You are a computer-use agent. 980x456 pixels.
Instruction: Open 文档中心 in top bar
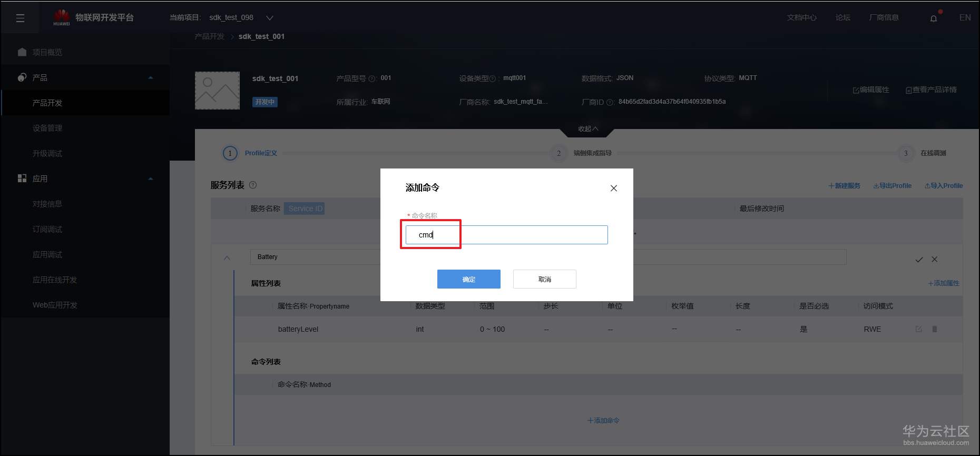[802, 18]
